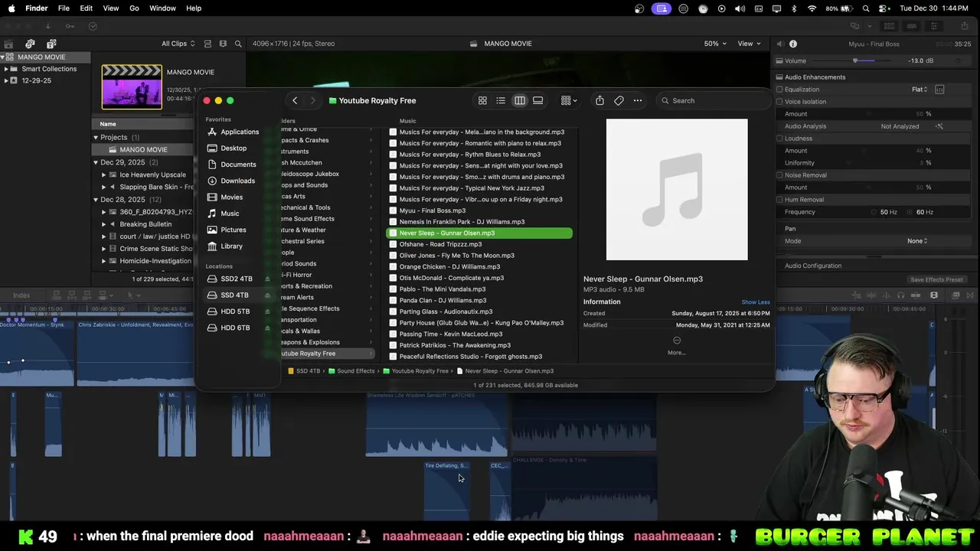The width and height of the screenshot is (980, 551).
Task: Click the More circle in preview pane
Action: pyautogui.click(x=677, y=341)
